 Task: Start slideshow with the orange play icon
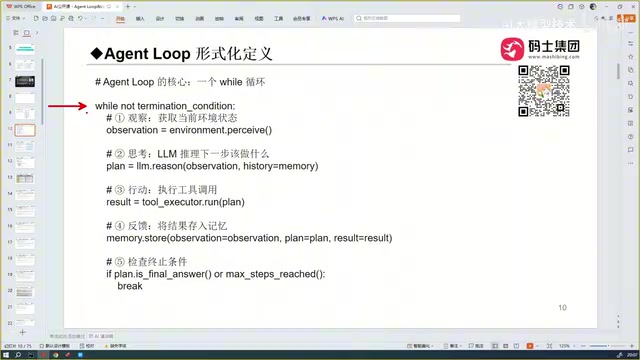coord(530,346)
